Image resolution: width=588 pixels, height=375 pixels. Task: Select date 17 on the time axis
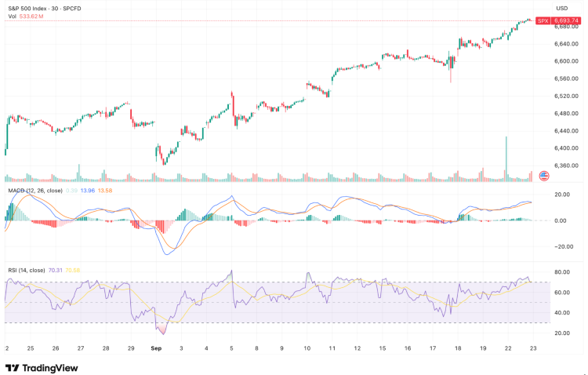pos(431,347)
